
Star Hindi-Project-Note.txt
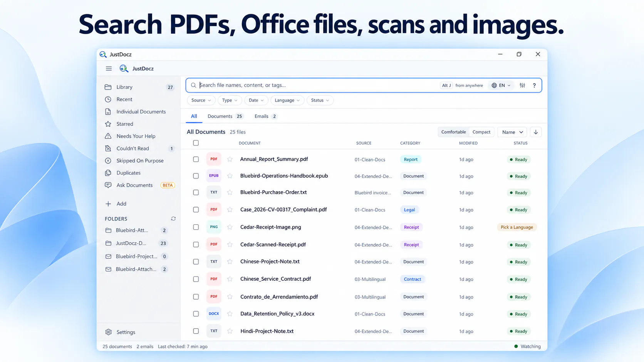230,331
